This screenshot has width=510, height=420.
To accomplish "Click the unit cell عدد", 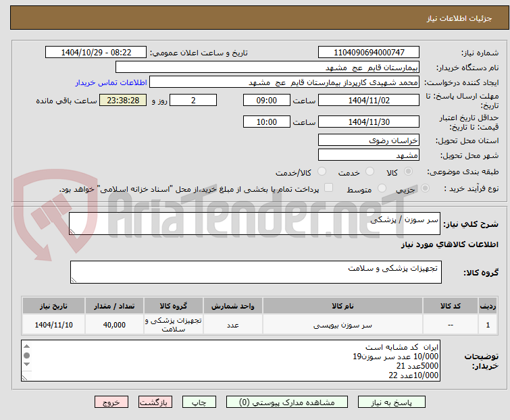I will (x=233, y=325).
